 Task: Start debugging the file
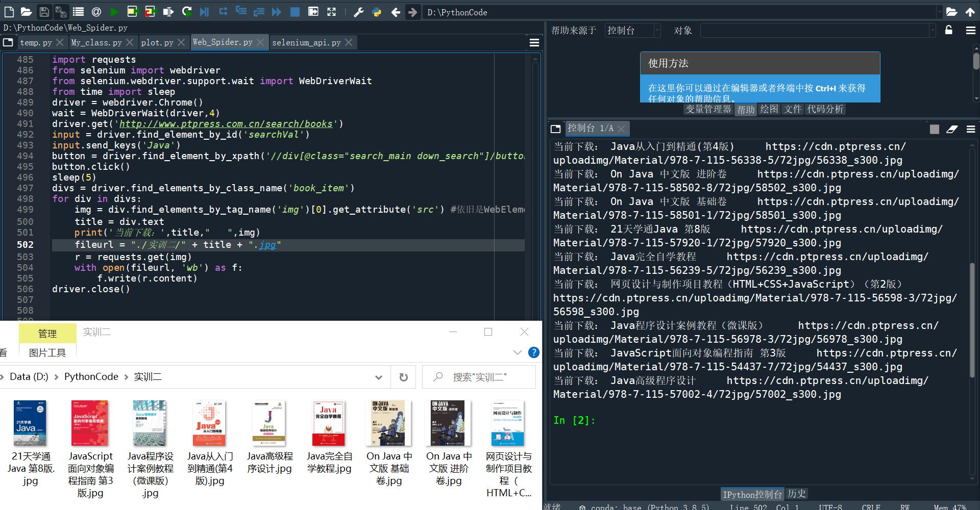[204, 12]
